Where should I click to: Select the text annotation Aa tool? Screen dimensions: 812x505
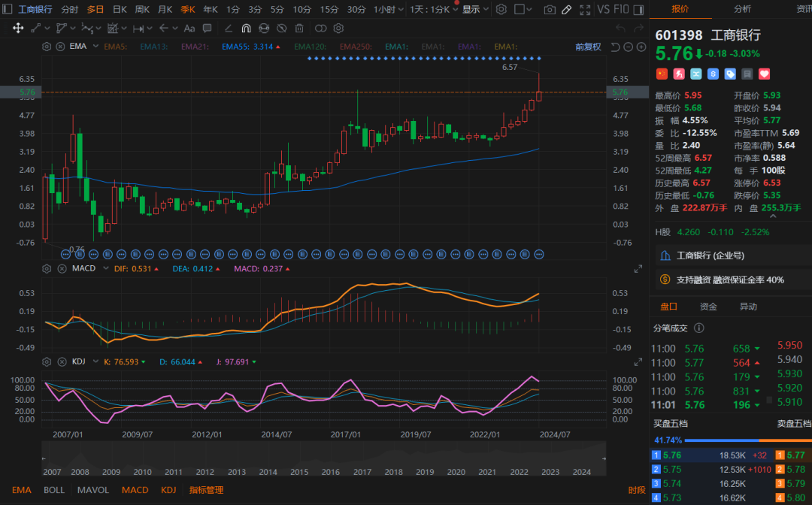pyautogui.click(x=189, y=29)
